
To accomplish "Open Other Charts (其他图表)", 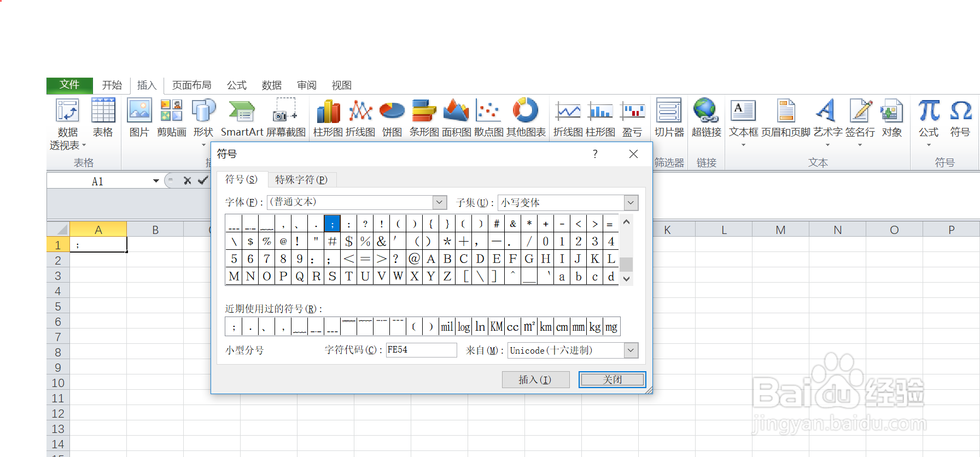I will pyautogui.click(x=526, y=118).
